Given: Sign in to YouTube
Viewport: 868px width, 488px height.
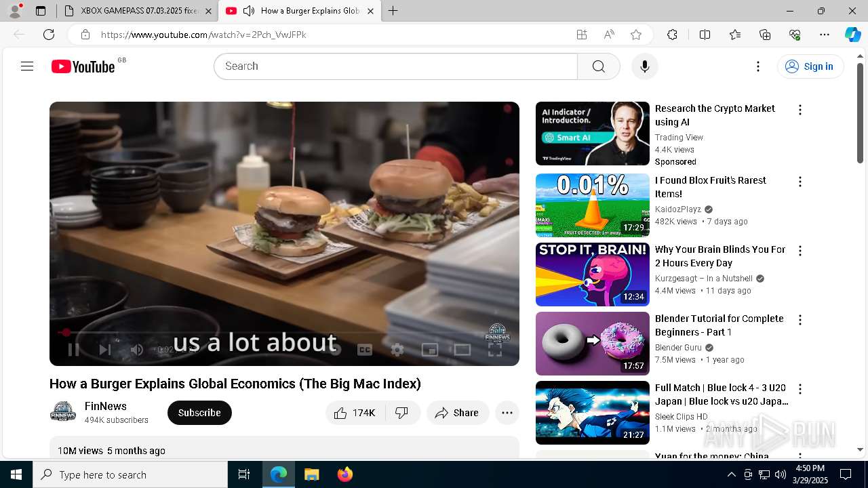Looking at the screenshot, I should 810,66.
